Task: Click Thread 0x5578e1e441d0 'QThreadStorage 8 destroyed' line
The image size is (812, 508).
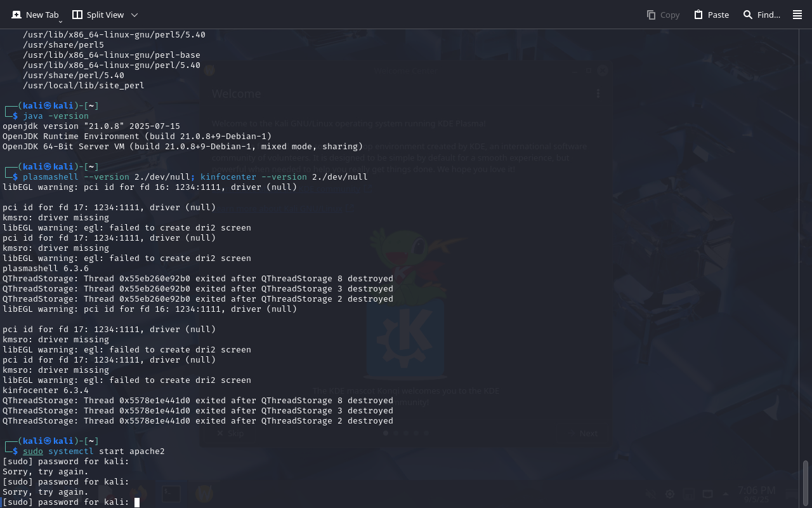Action: [x=198, y=401]
